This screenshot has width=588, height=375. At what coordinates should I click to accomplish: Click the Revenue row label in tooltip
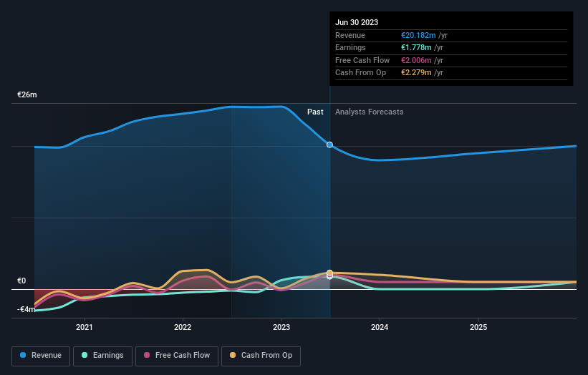point(350,35)
